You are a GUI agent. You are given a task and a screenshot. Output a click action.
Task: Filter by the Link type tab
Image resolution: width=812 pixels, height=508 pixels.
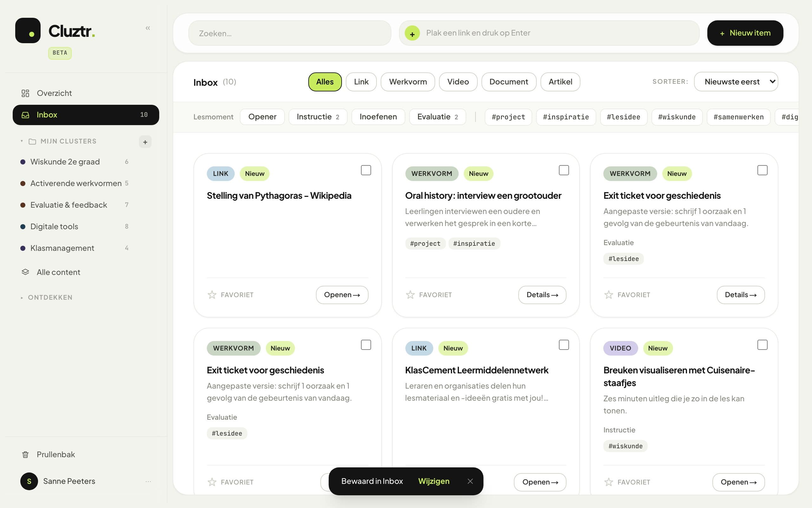click(x=361, y=82)
